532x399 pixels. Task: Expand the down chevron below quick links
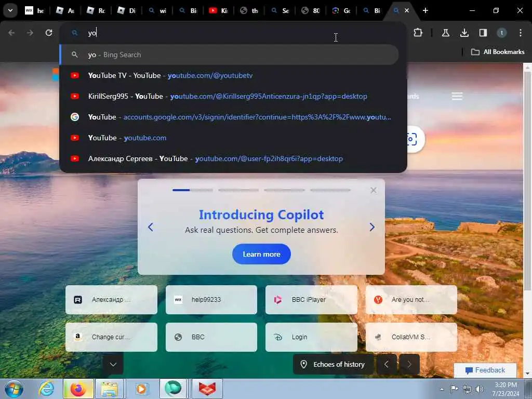pos(113,364)
